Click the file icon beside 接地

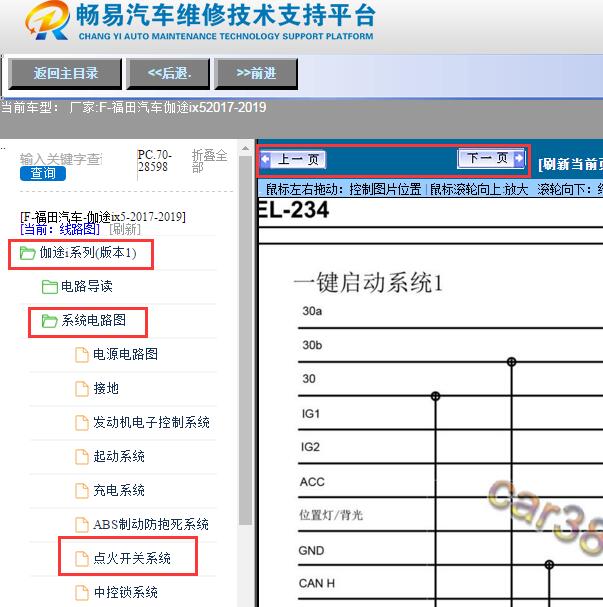[x=82, y=389]
